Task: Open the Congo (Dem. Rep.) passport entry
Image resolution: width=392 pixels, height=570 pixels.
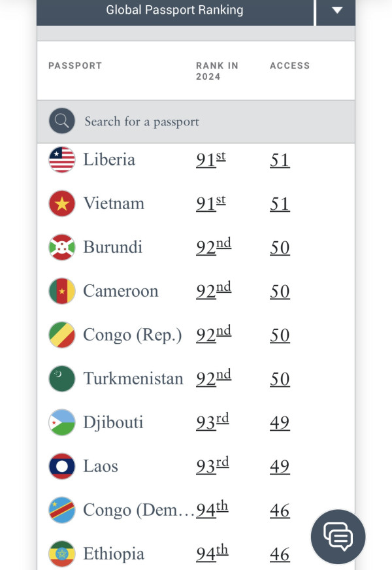Action: point(139,510)
